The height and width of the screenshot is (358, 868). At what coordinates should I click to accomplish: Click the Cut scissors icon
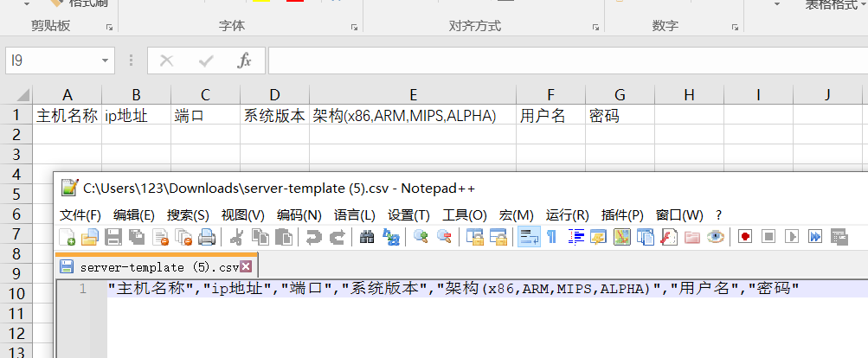point(236,237)
